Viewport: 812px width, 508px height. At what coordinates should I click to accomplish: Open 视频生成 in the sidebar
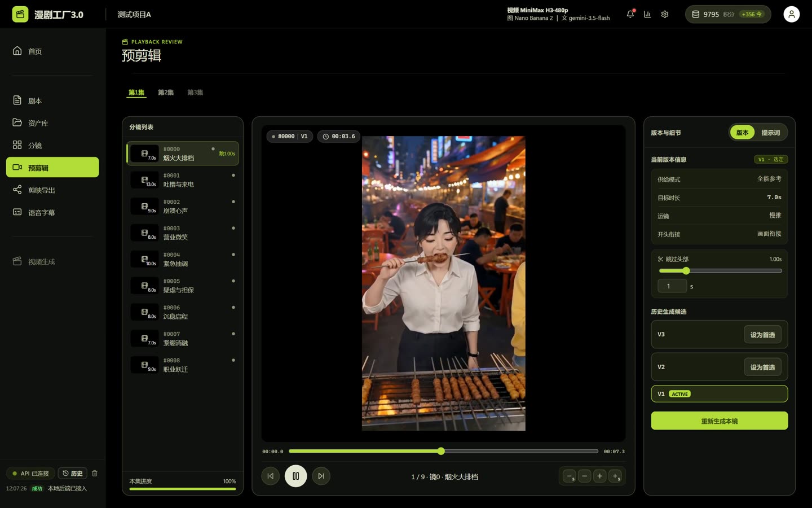(x=52, y=261)
